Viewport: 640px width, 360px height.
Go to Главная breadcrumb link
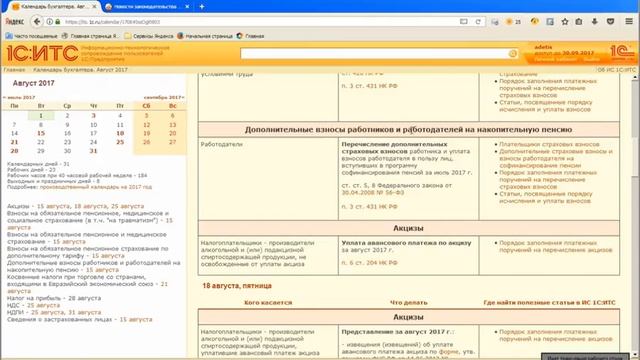coord(14,70)
